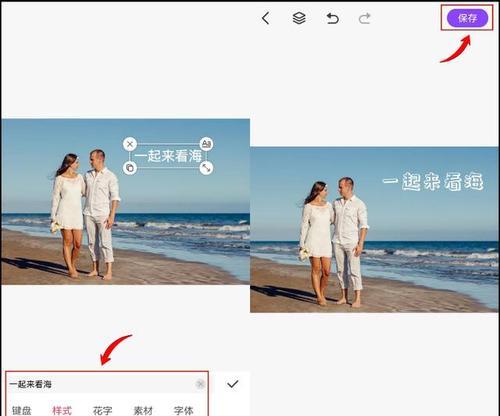Delete the text box with its X handle
Viewport: 500px width, 416px height.
[130, 144]
